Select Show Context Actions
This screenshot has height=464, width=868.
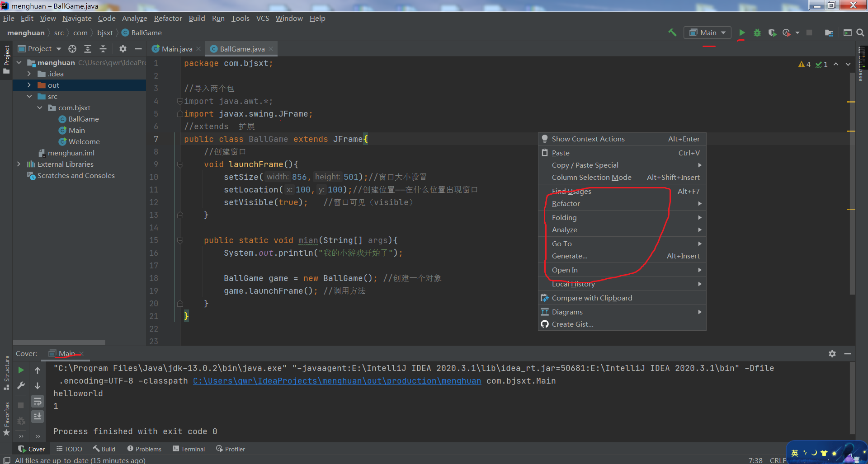coord(622,139)
